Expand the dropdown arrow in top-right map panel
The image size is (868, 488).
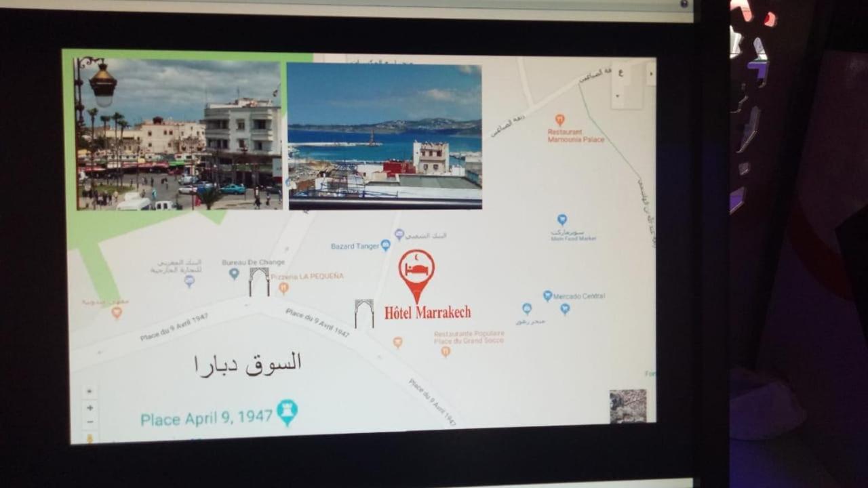[x=619, y=96]
